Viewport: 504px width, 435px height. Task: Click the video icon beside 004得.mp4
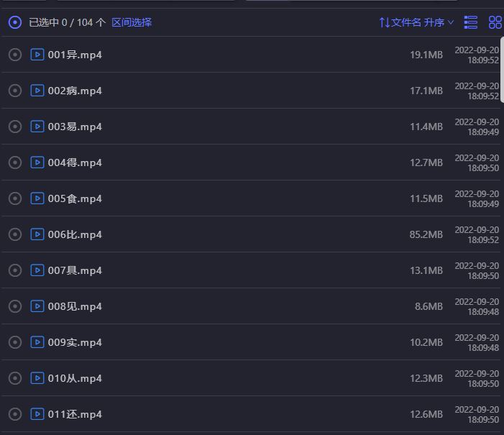pyautogui.click(x=37, y=162)
